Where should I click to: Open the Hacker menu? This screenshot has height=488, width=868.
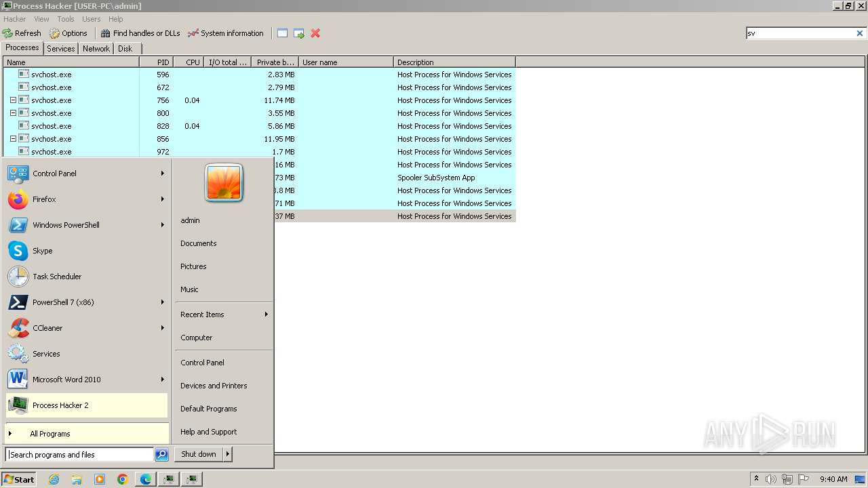14,19
